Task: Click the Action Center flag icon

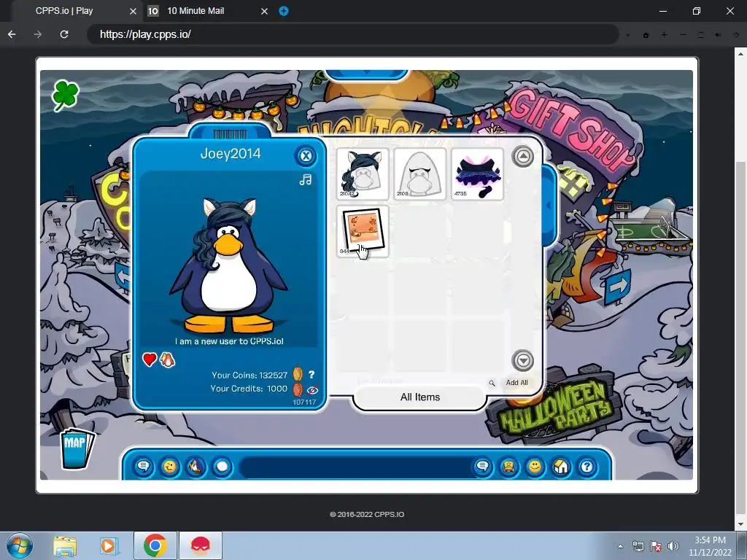Action: [x=656, y=546]
